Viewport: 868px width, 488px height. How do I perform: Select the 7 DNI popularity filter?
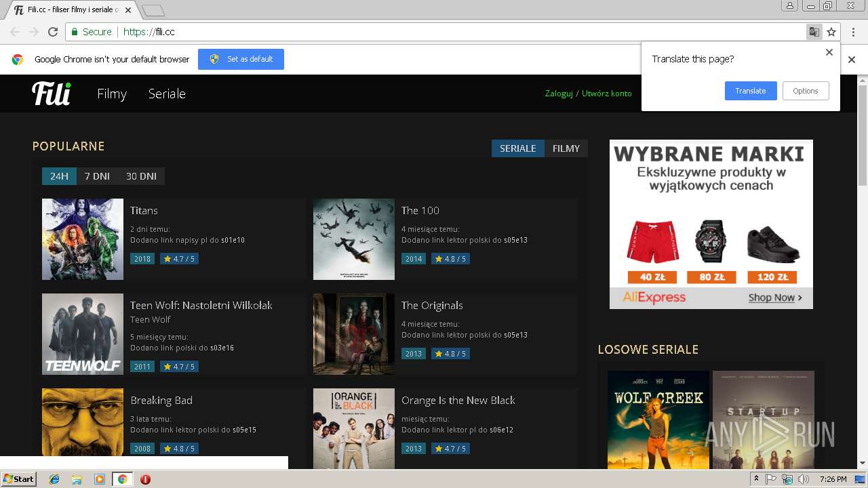97,176
